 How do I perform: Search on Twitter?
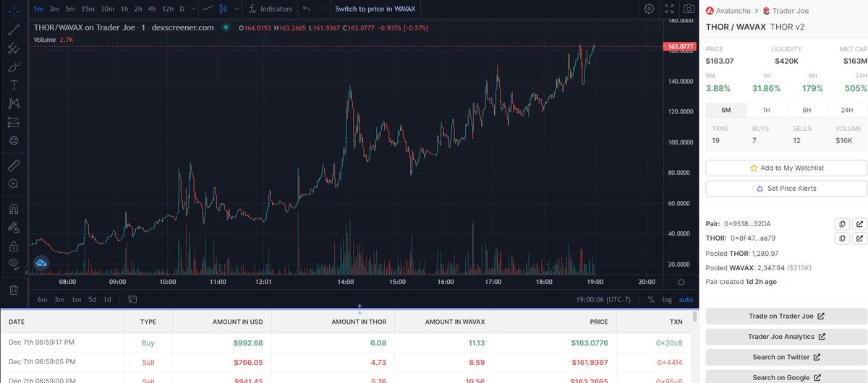tap(786, 357)
